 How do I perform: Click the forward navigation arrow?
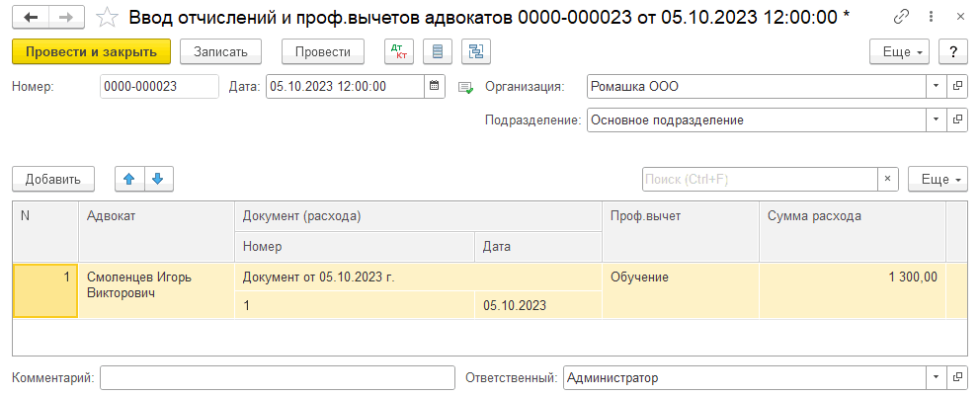pos(65,18)
